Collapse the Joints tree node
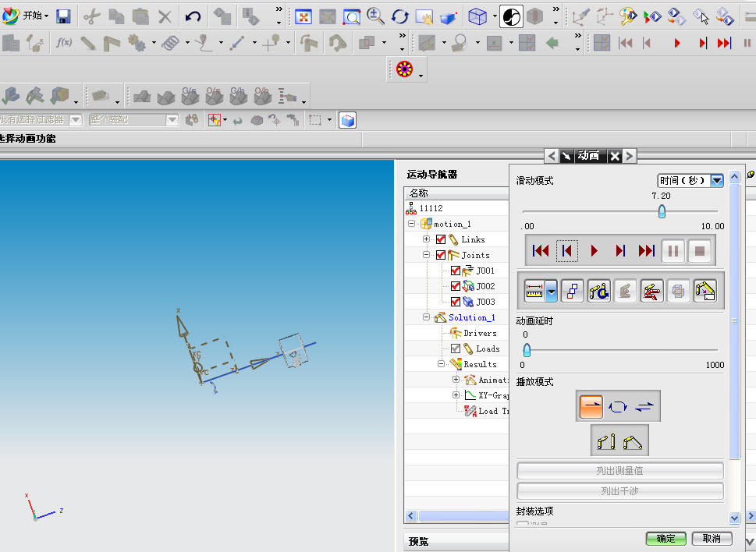Image resolution: width=756 pixels, height=552 pixels. point(426,254)
